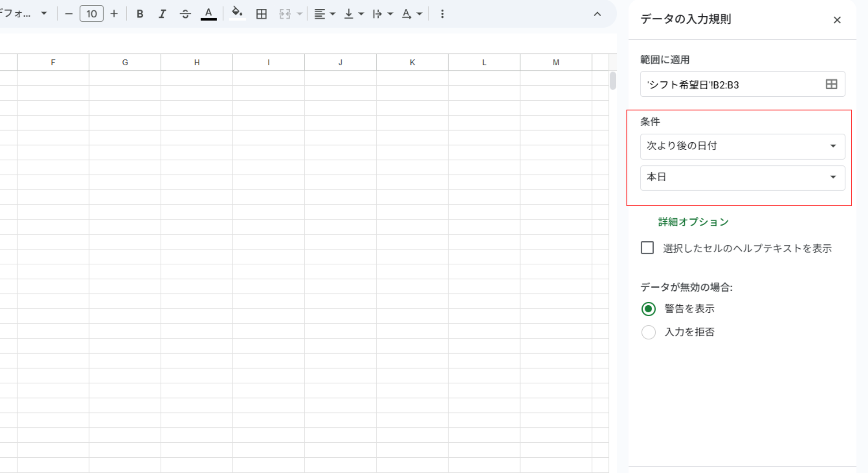
Task: Click the vertical scrollbar thumb
Action: [613, 81]
